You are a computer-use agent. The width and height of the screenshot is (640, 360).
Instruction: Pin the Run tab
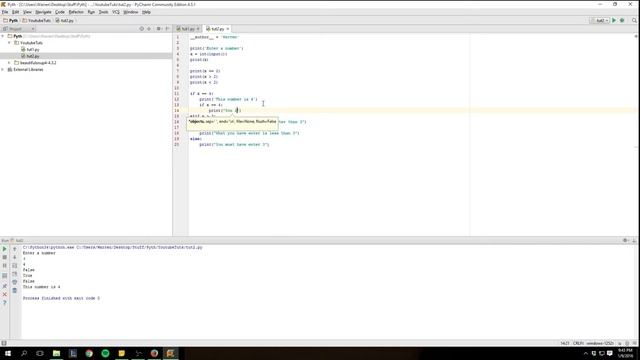click(x=4, y=286)
